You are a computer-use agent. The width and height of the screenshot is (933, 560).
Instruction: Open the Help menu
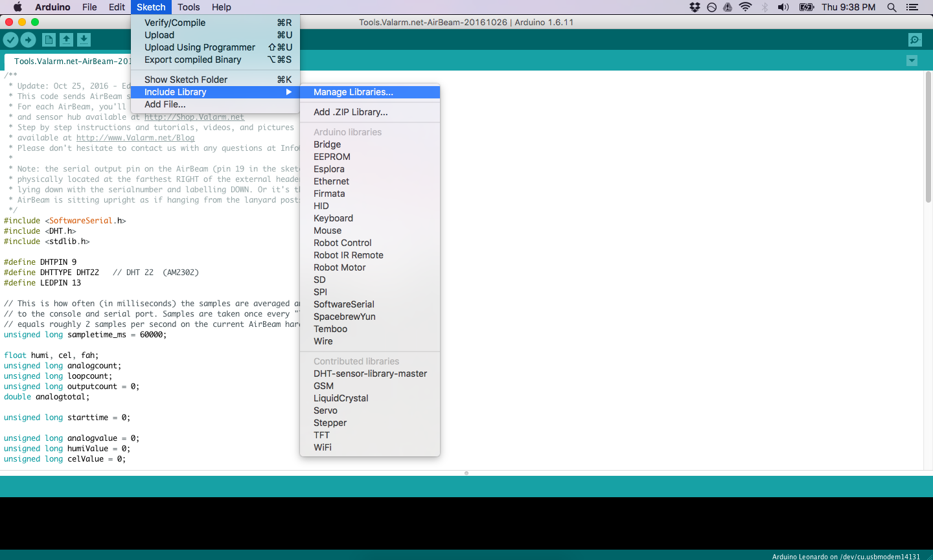pos(222,7)
